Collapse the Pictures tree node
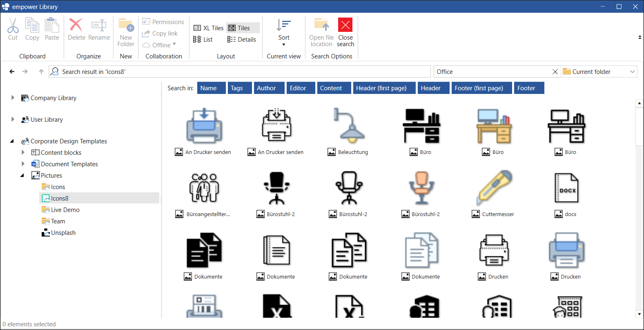This screenshot has width=644, height=330. pos(22,175)
